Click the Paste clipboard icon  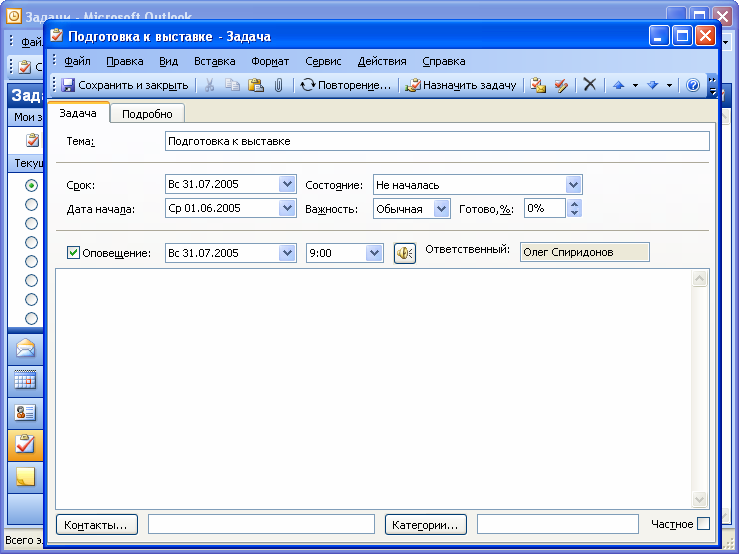(256, 86)
